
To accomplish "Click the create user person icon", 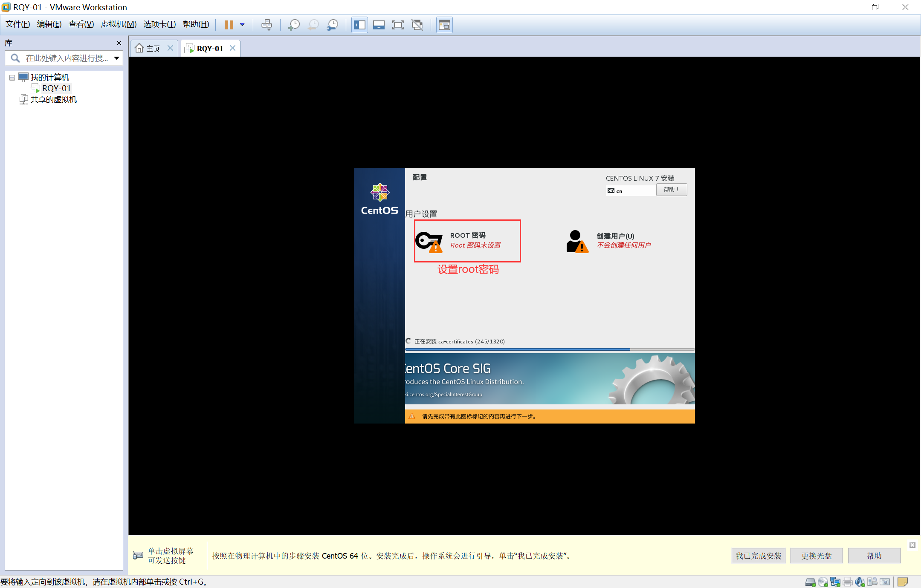I will click(577, 242).
